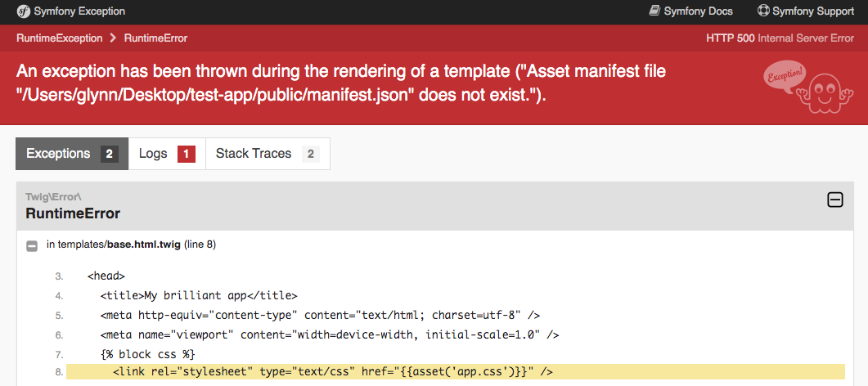
Task: Click the chevron between breadcrumb items
Action: (113, 38)
